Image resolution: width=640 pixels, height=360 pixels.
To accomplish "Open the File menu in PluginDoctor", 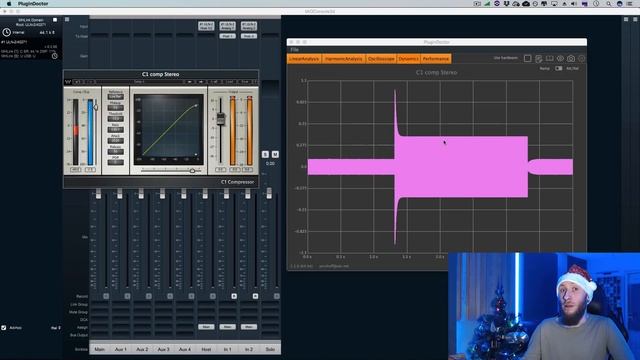I will click(x=294, y=50).
